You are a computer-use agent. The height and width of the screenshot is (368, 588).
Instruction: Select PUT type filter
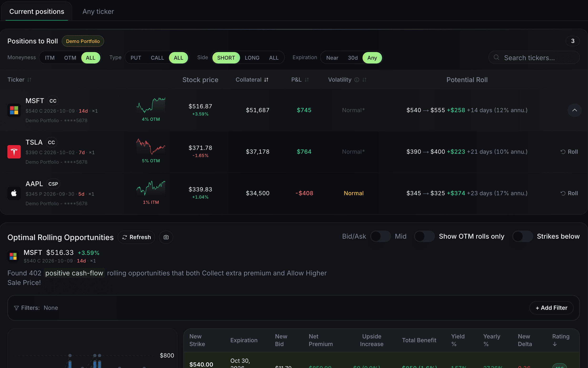click(136, 58)
